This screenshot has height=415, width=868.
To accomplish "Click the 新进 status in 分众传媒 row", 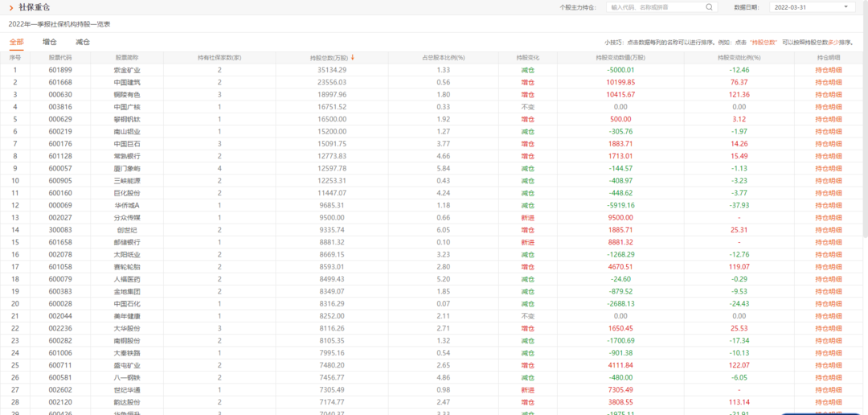I will coord(527,218).
